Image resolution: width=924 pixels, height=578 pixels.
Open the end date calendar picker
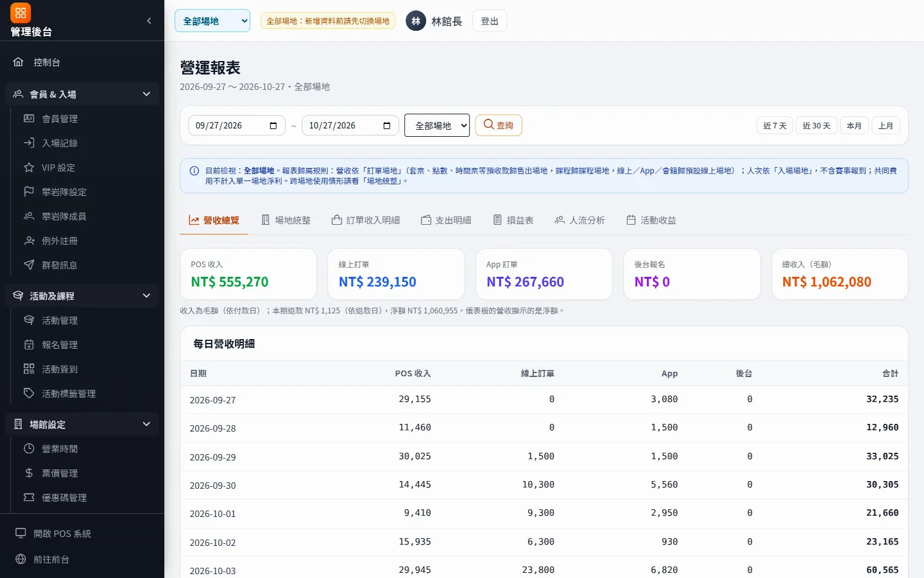tap(387, 125)
